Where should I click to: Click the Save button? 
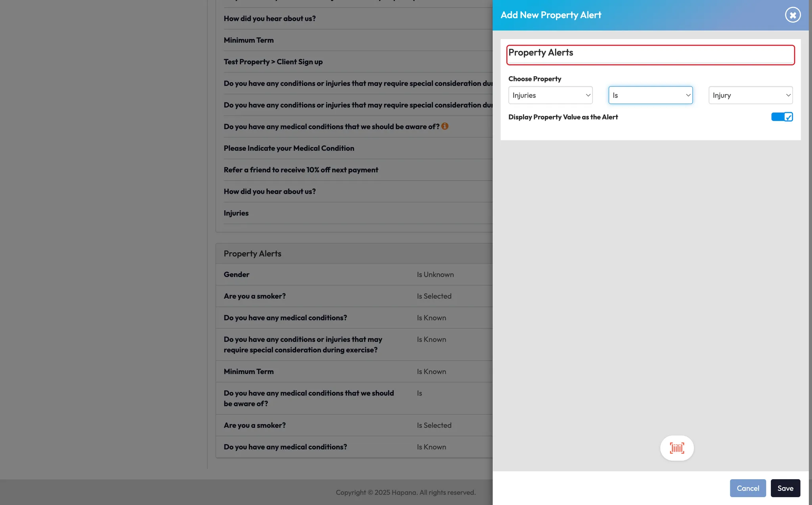point(785,488)
